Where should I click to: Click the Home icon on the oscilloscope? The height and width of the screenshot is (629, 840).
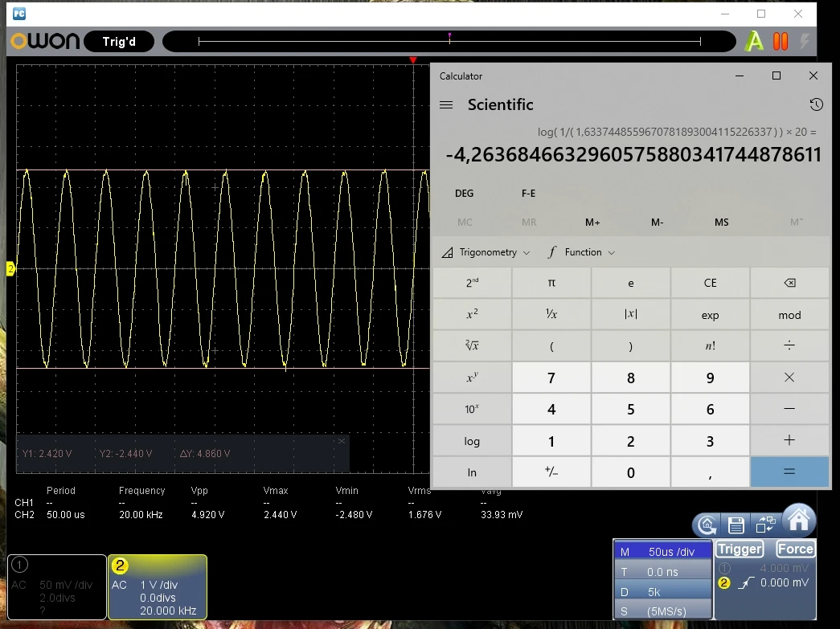[x=797, y=521]
